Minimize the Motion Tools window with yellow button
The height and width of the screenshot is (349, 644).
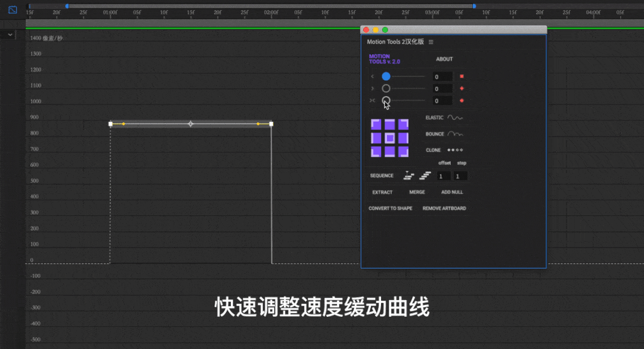click(376, 30)
